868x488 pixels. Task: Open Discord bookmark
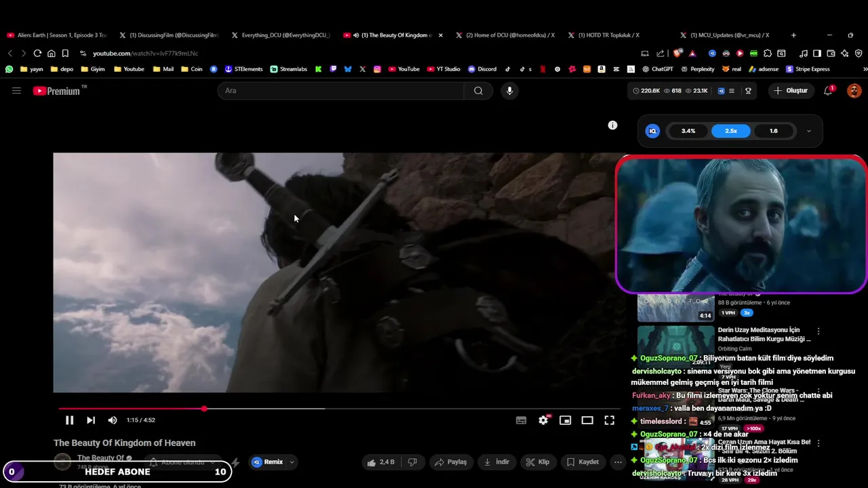[x=482, y=69]
